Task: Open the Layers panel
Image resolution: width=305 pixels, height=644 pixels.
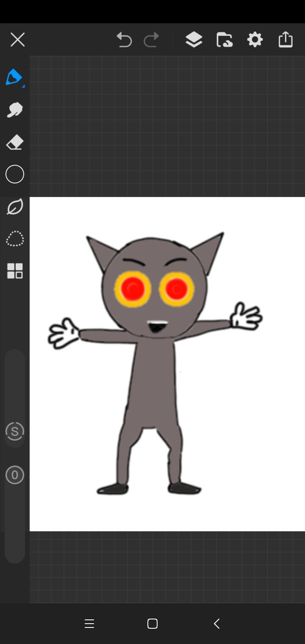Action: point(194,40)
